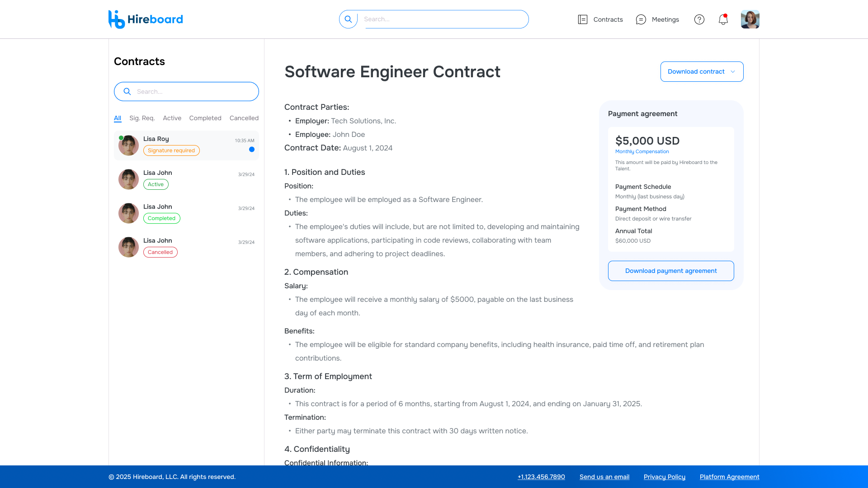Image resolution: width=868 pixels, height=488 pixels.
Task: Switch to the Sig. Req. tab
Action: tap(142, 118)
